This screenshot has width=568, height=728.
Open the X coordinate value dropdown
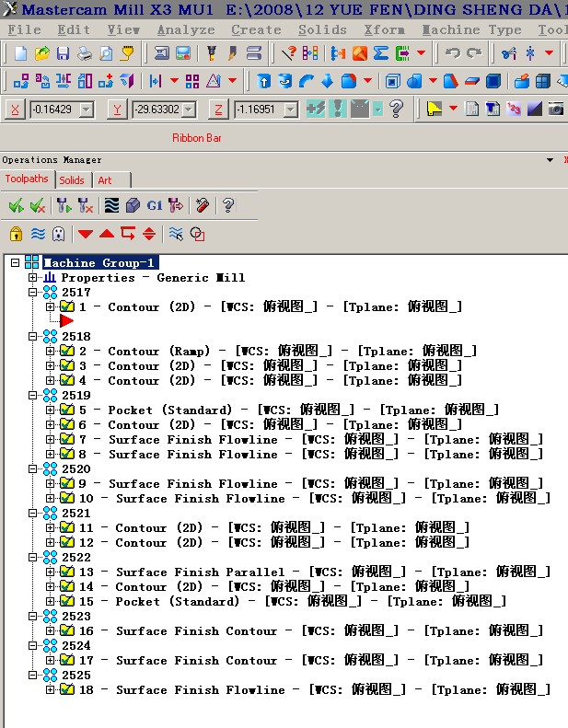tap(87, 110)
